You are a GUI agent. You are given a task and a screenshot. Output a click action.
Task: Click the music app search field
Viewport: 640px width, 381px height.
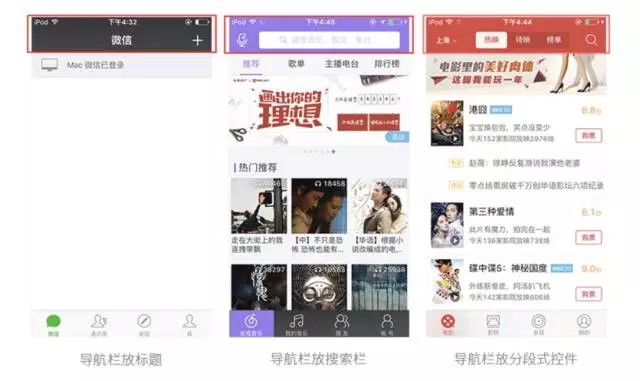point(329,40)
